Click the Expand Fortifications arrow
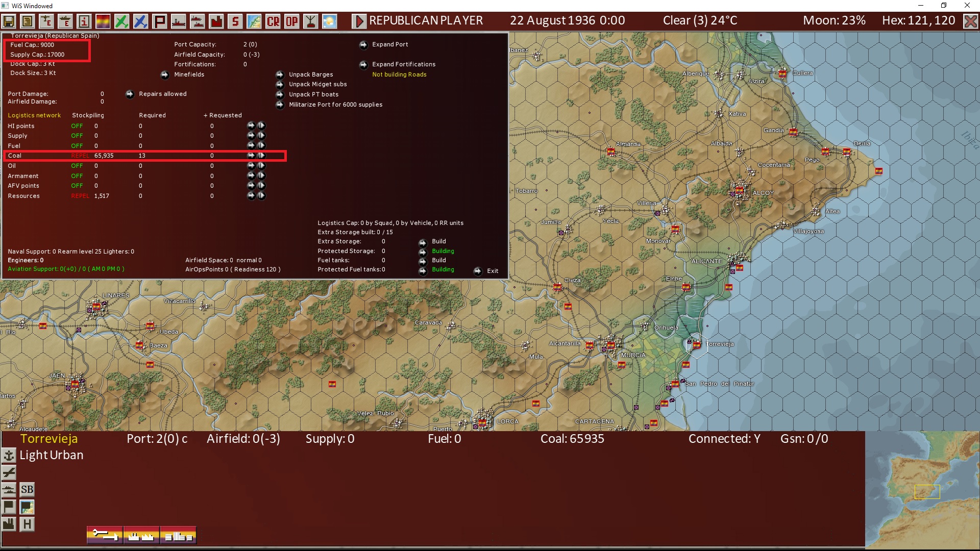 point(363,65)
